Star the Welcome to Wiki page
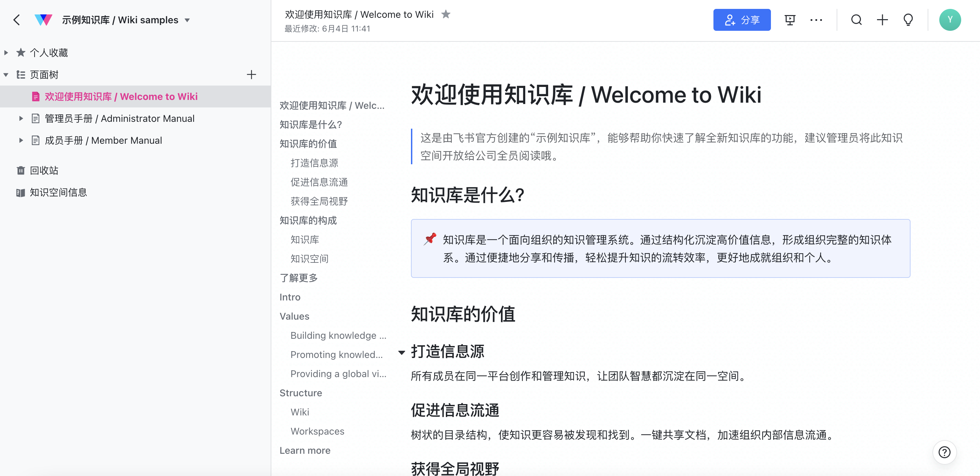Image resolution: width=980 pixels, height=476 pixels. point(446,14)
